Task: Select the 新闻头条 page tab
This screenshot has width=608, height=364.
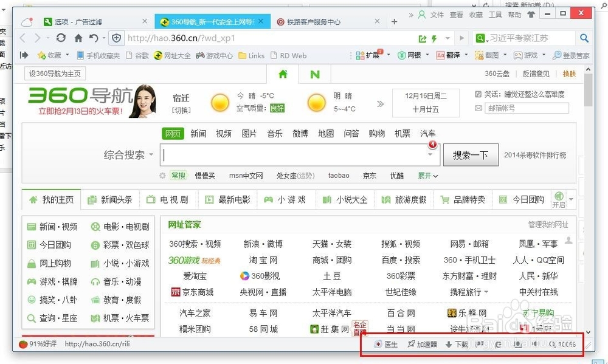Action: 110,200
